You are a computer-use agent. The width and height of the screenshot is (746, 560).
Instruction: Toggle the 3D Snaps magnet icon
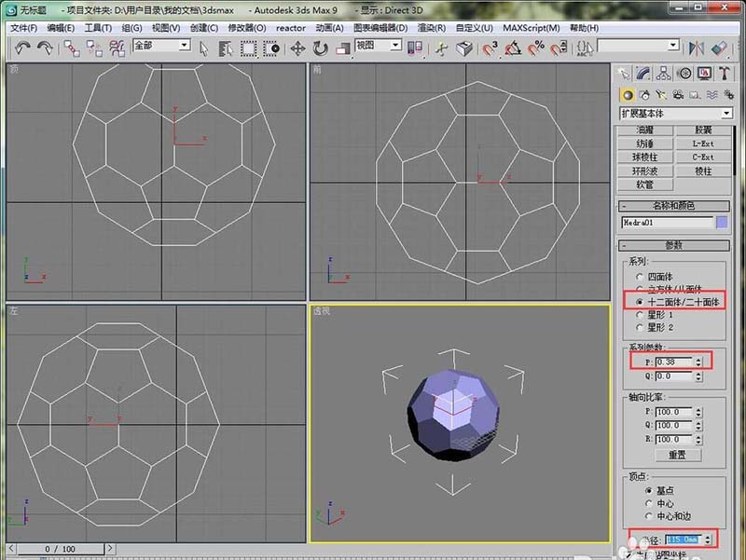click(x=489, y=48)
